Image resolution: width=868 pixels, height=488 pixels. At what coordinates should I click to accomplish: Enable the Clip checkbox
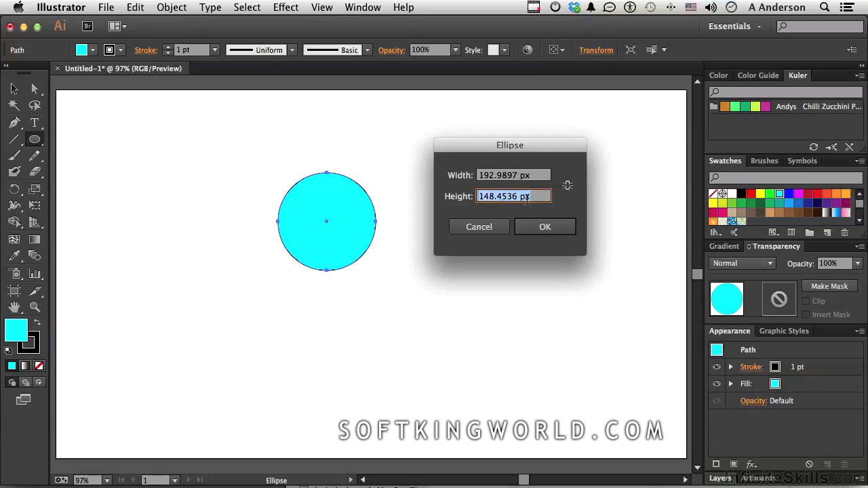tap(806, 301)
